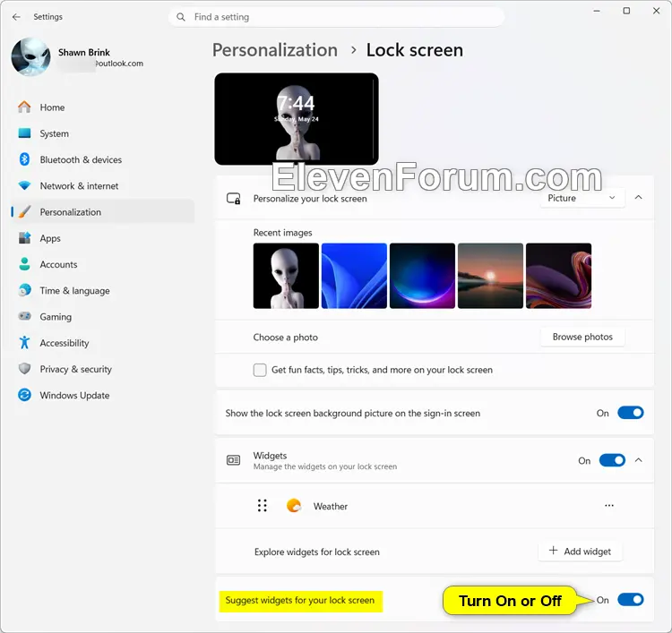Click the Time & language globe icon

24,290
